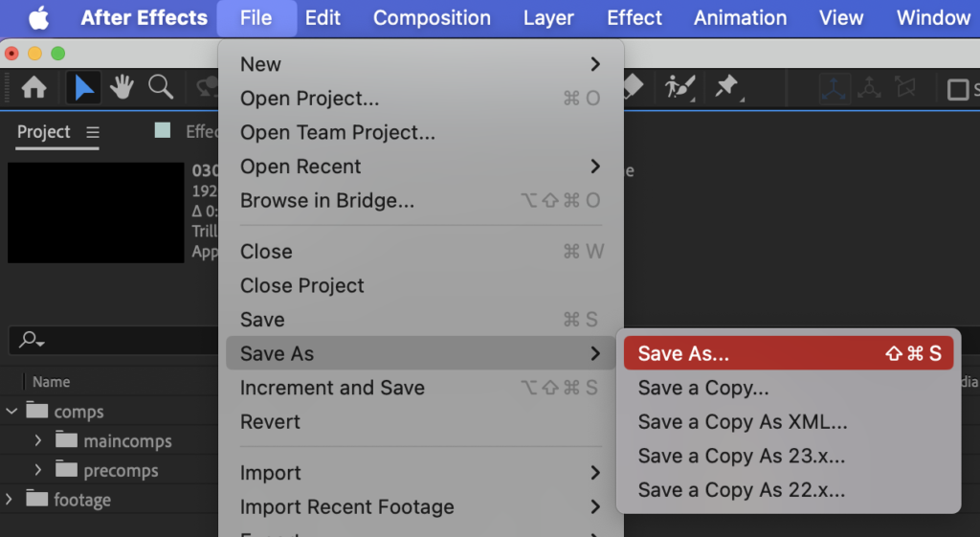Expand the maincomps folder

(38, 441)
